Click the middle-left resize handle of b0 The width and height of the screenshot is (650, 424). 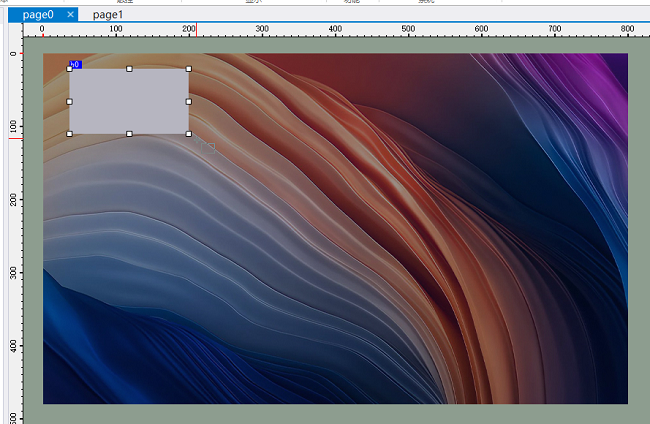(x=70, y=102)
